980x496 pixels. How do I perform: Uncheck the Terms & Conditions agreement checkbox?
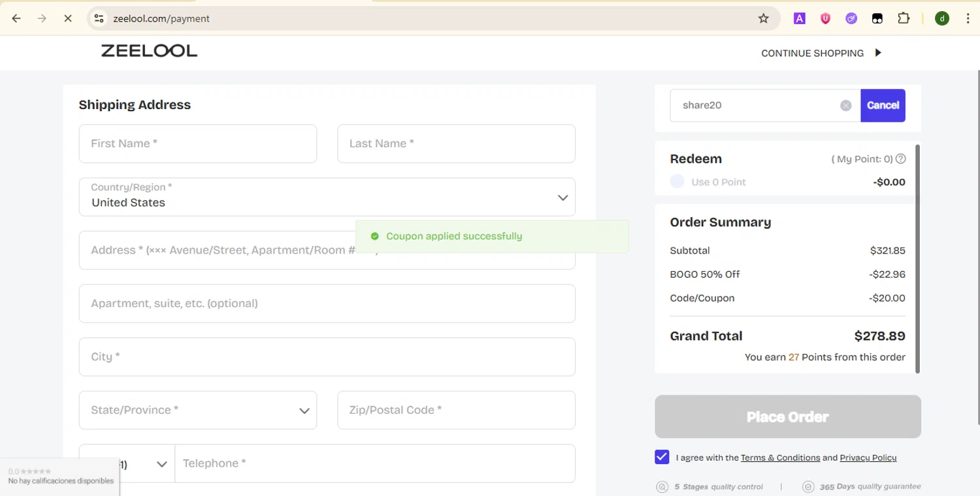point(662,457)
